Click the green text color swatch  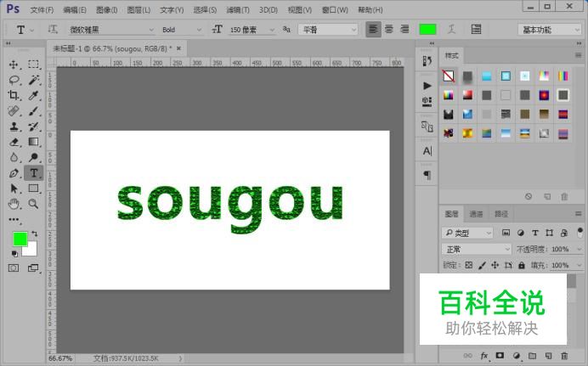[427, 29]
